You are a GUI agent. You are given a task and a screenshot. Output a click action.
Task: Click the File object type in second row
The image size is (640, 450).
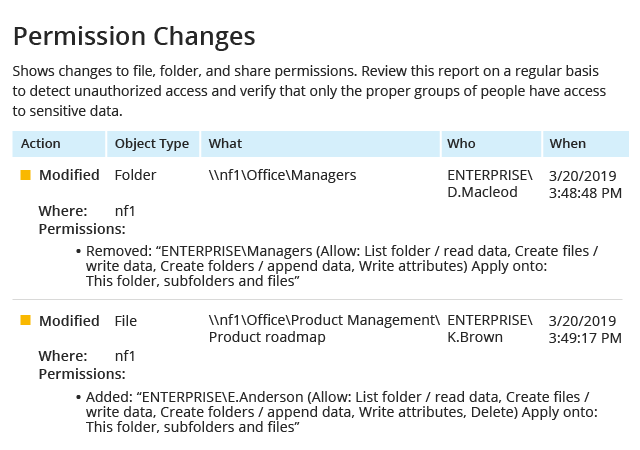tap(126, 321)
